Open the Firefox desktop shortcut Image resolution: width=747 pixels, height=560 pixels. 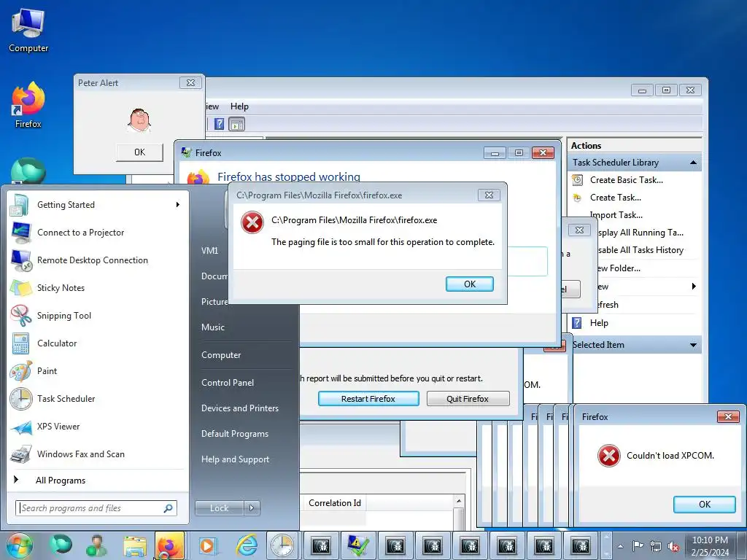tap(28, 106)
